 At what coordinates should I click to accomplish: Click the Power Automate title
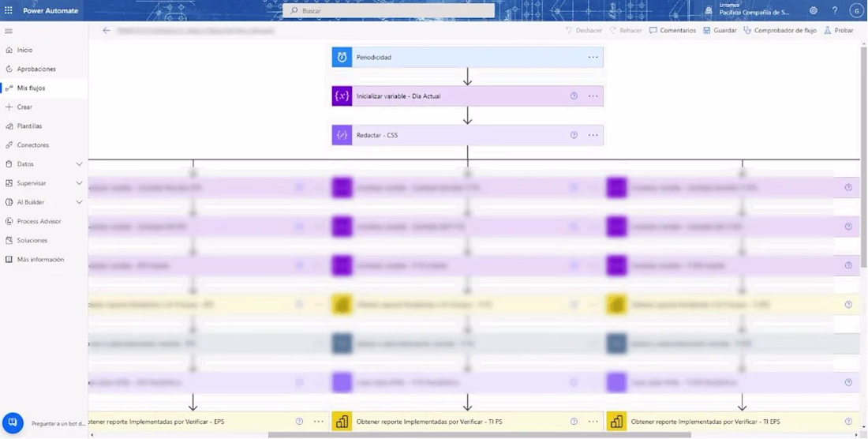51,10
